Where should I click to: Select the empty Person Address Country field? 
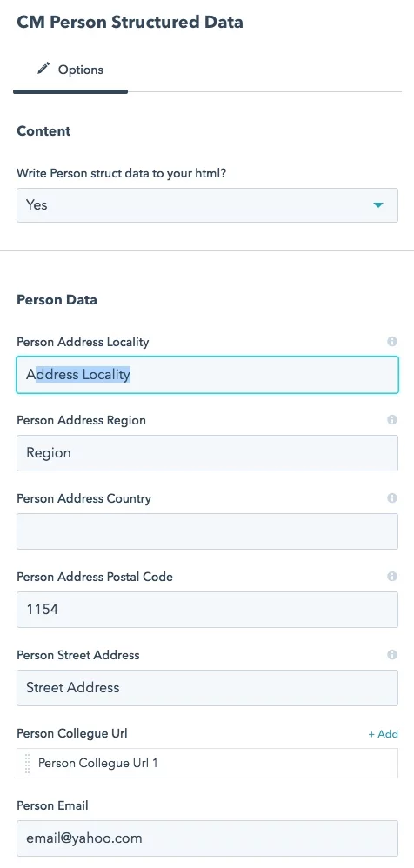(x=207, y=531)
